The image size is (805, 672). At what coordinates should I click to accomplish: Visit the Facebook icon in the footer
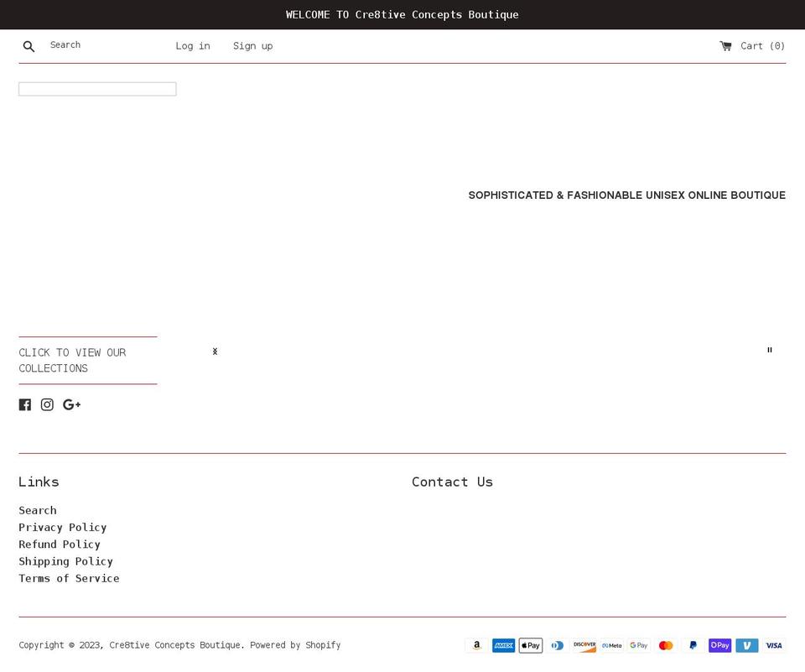(24, 404)
